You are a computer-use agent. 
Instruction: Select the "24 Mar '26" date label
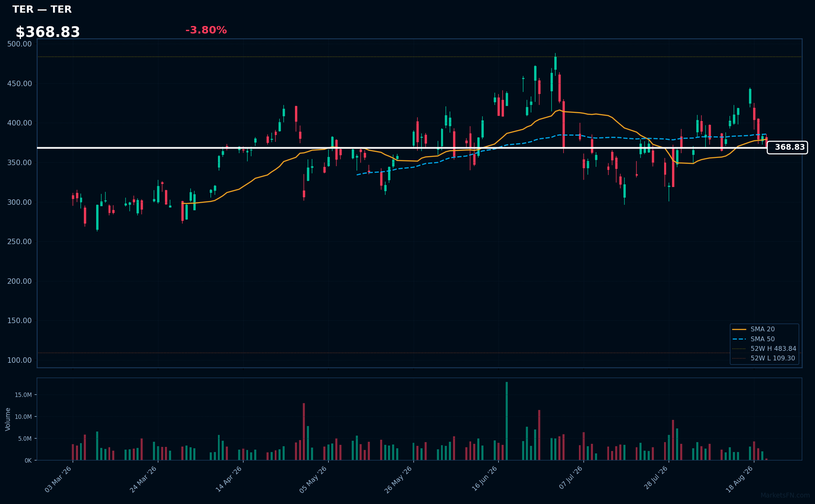click(143, 479)
